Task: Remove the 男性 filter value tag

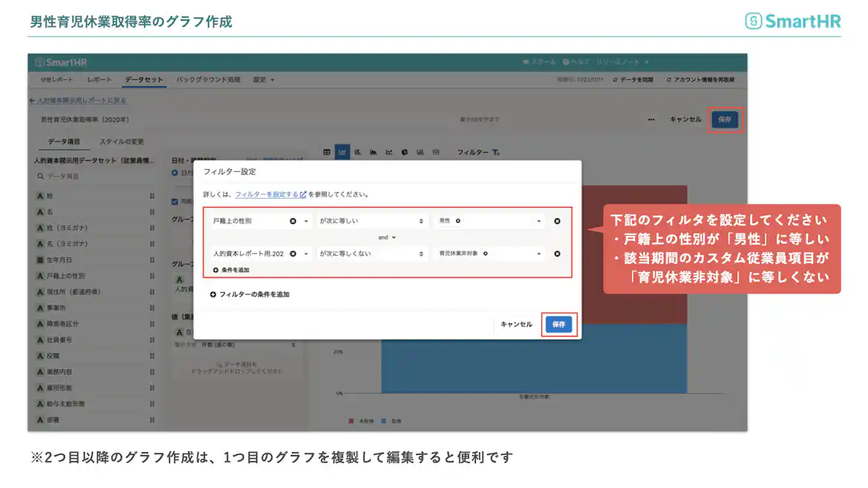Action: pos(459,221)
